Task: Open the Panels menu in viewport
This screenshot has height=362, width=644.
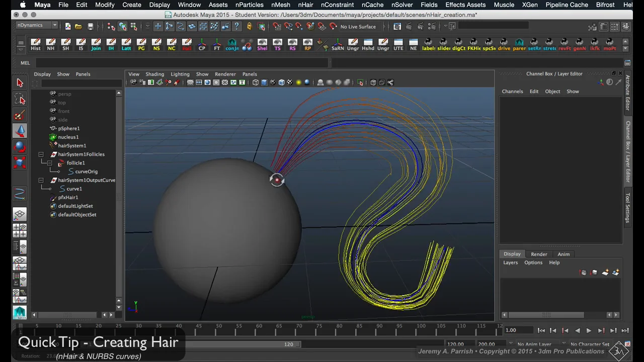Action: [x=249, y=74]
